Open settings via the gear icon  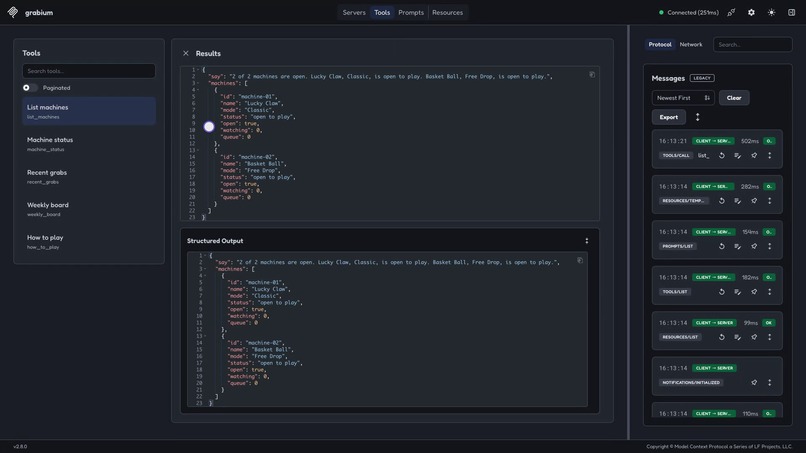[x=751, y=12]
